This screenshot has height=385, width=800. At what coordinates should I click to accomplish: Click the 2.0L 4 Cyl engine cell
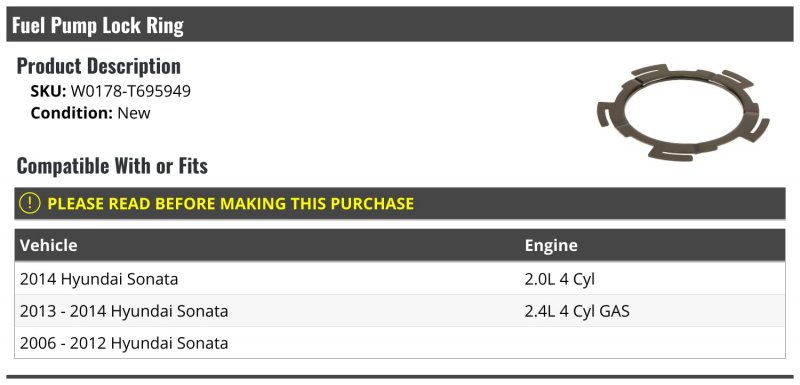560,279
